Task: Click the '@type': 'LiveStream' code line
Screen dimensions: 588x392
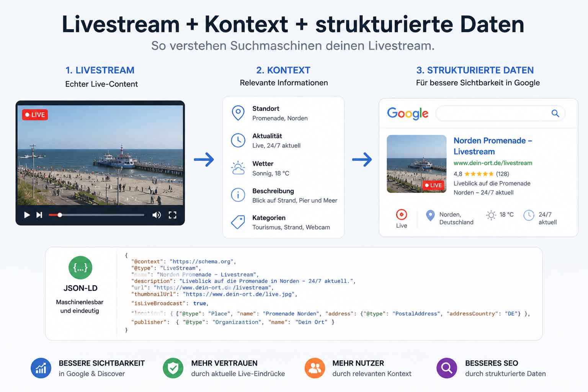Action: pos(166,268)
